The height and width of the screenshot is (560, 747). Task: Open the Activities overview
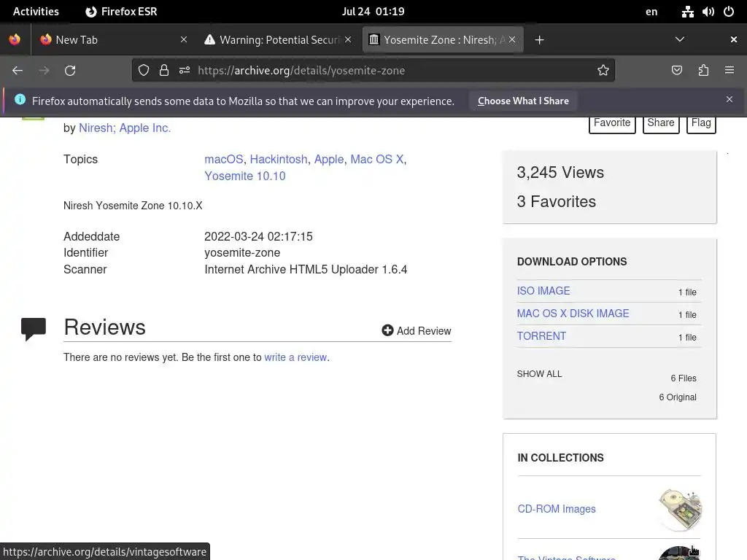click(36, 12)
